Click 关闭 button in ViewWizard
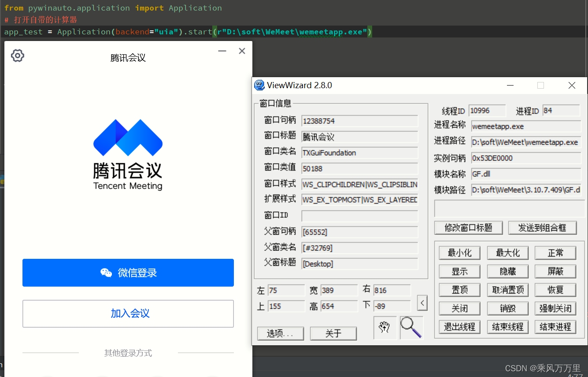Image resolution: width=588 pixels, height=377 pixels. [459, 309]
